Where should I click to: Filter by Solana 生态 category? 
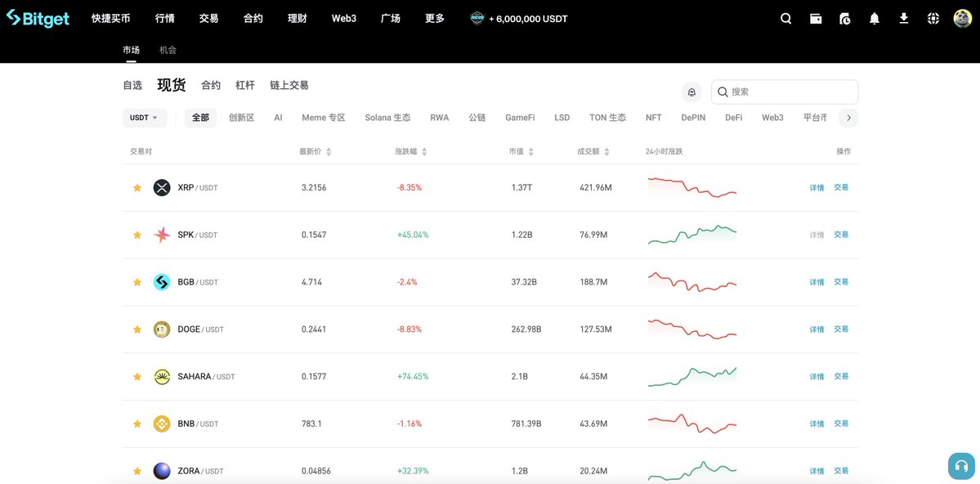coord(387,118)
